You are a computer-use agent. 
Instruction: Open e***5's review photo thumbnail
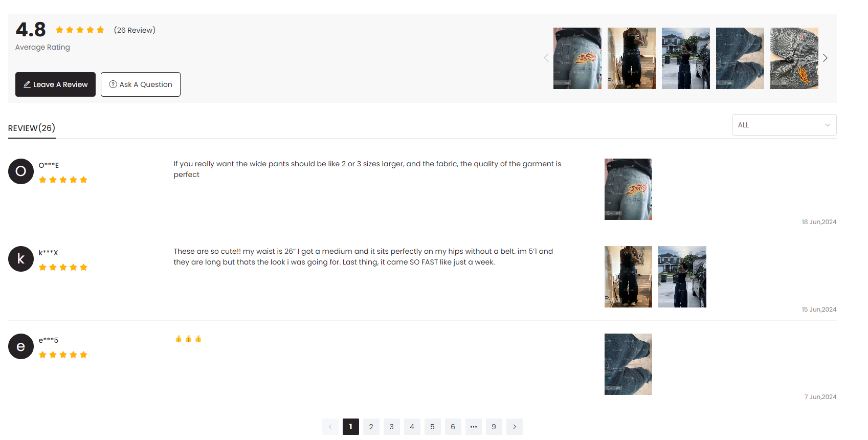click(x=628, y=364)
